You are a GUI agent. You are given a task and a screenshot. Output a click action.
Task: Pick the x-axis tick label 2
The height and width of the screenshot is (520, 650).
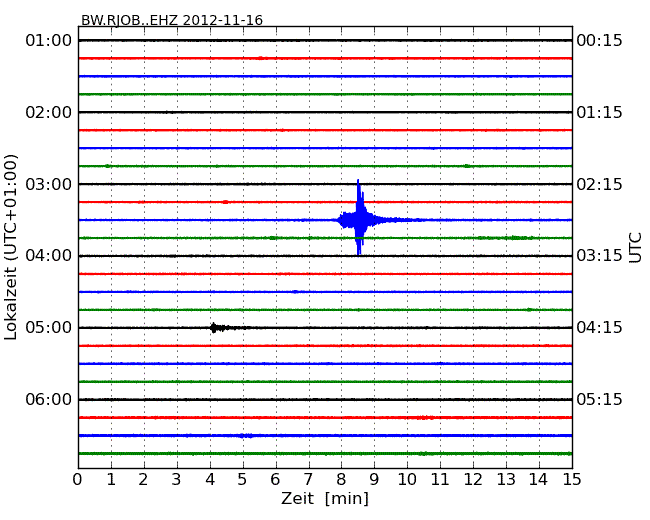coord(143,480)
